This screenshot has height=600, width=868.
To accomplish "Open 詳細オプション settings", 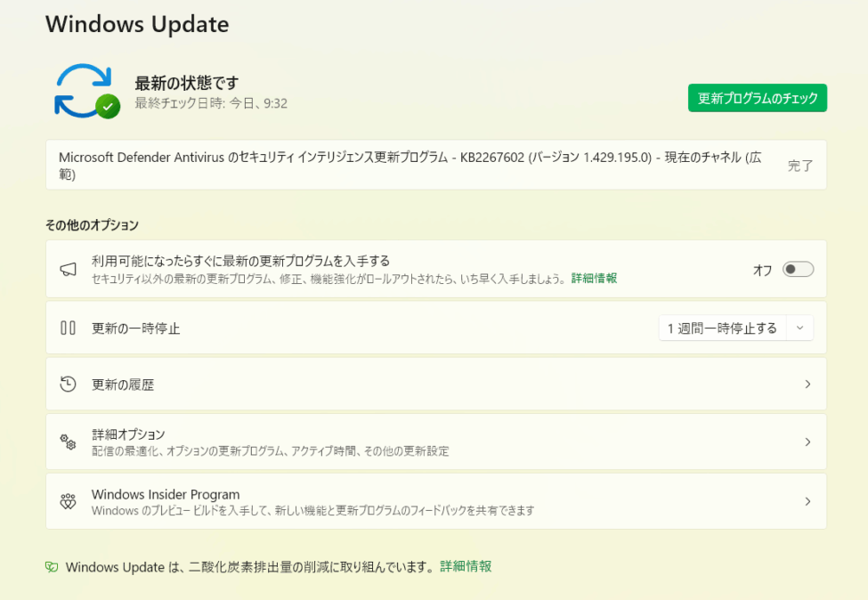I will 436,442.
